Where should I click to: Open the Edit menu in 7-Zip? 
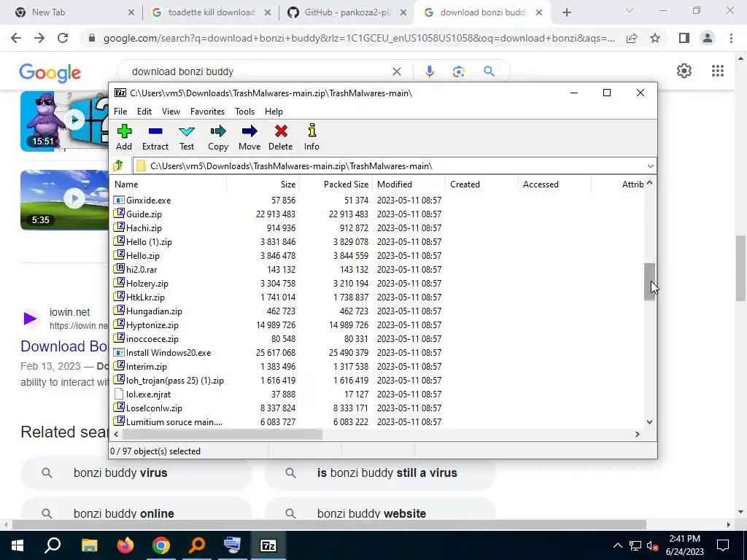pos(144,112)
